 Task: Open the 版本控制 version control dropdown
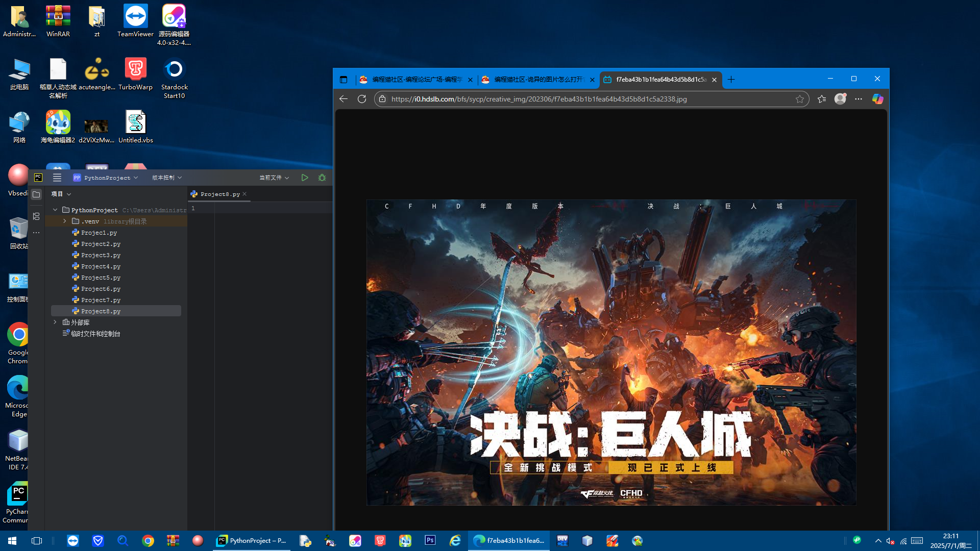click(x=167, y=178)
